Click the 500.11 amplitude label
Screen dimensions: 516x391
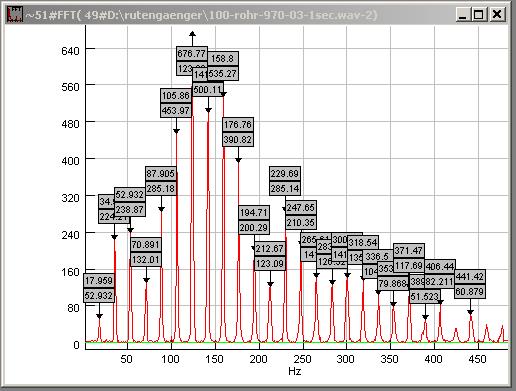point(208,89)
